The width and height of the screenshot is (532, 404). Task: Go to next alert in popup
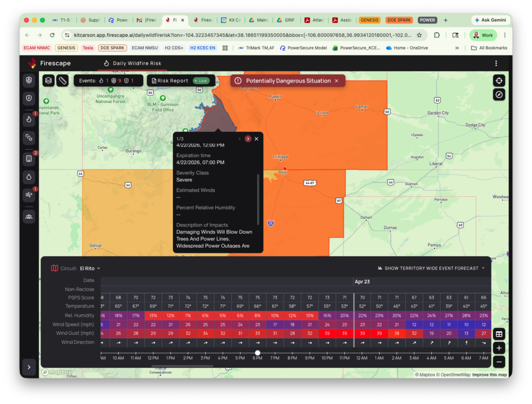pos(248,139)
